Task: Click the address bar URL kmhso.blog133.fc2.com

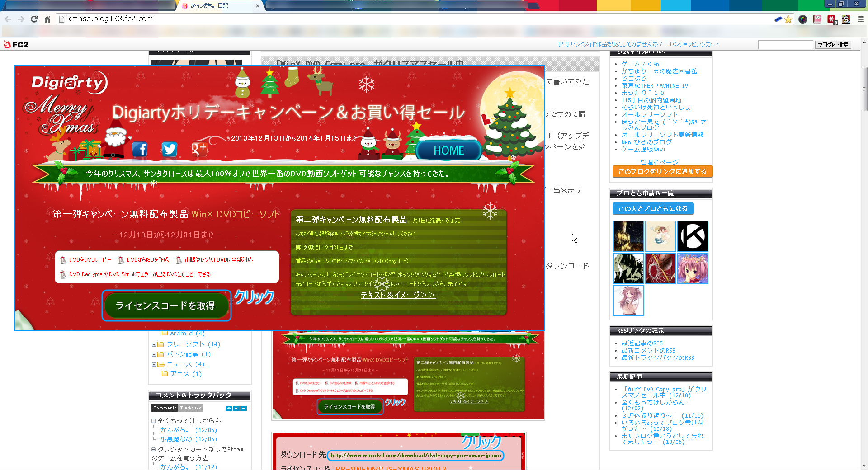Action: pyautogui.click(x=110, y=19)
